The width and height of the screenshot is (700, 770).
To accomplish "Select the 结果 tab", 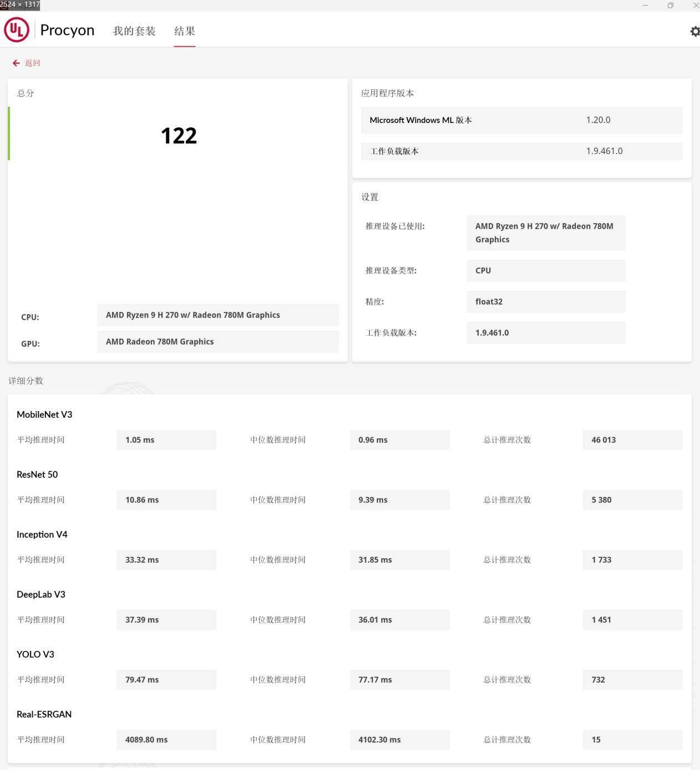I will (x=185, y=31).
